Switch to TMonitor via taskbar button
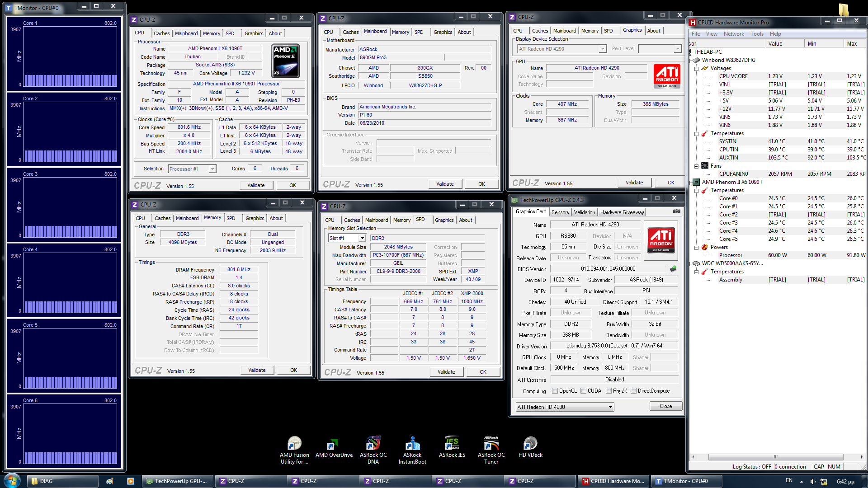This screenshot has width=868, height=488. click(x=685, y=481)
